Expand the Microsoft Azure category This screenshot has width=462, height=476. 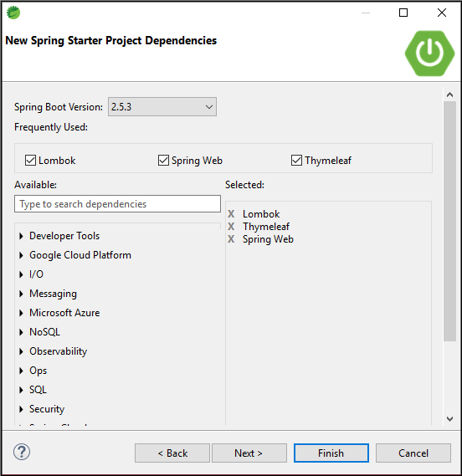pos(21,313)
